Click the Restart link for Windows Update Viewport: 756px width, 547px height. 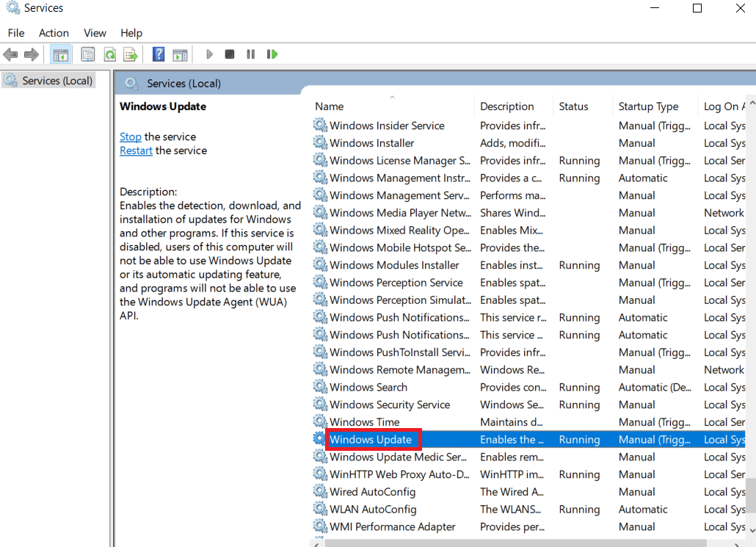click(136, 150)
